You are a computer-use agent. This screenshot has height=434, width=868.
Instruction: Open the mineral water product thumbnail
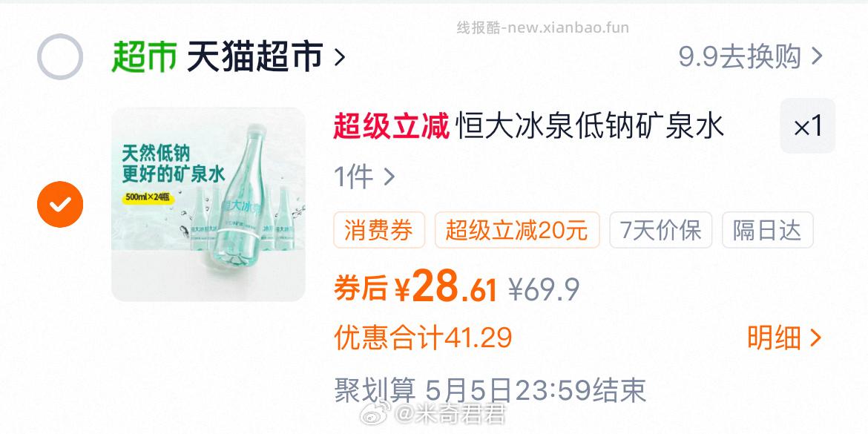click(208, 204)
